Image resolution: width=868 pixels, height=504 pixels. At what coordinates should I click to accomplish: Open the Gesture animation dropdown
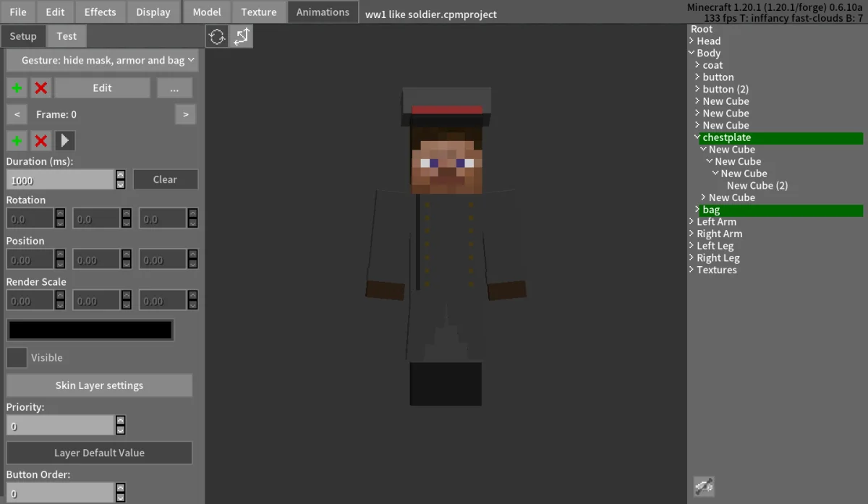102,61
